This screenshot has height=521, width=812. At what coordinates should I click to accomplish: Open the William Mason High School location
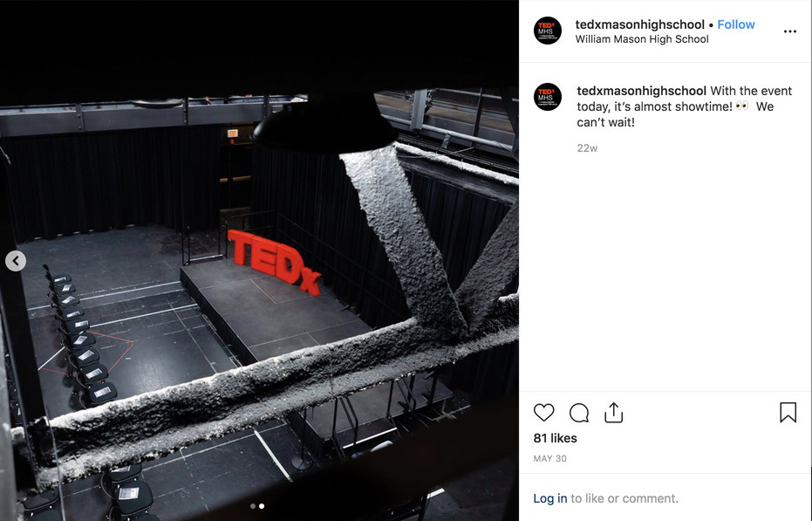642,39
